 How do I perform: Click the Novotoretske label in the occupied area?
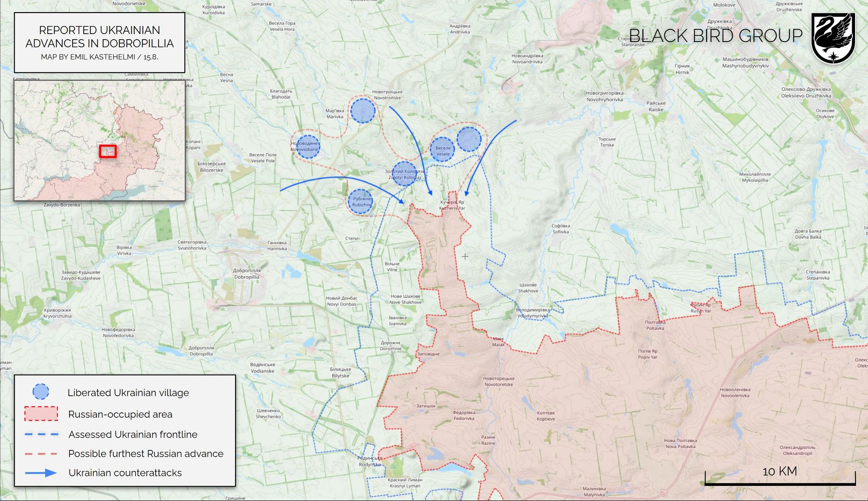(x=498, y=382)
